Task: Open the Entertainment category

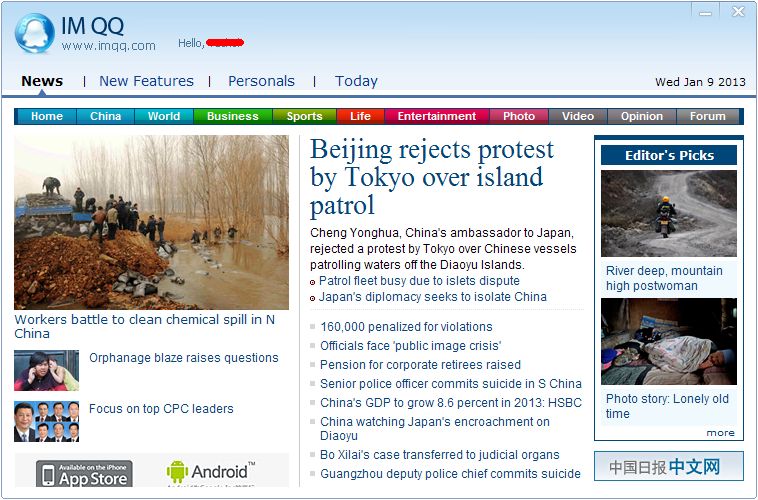Action: tap(437, 116)
